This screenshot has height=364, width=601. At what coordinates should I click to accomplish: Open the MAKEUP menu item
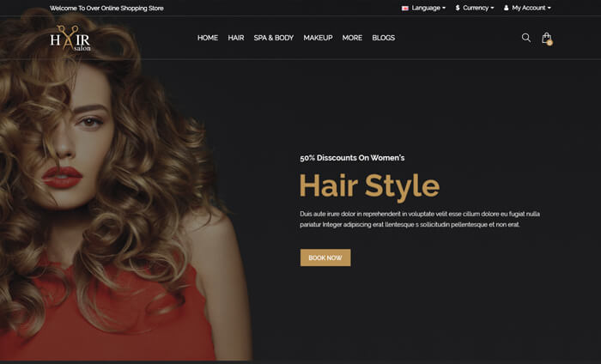(x=318, y=38)
